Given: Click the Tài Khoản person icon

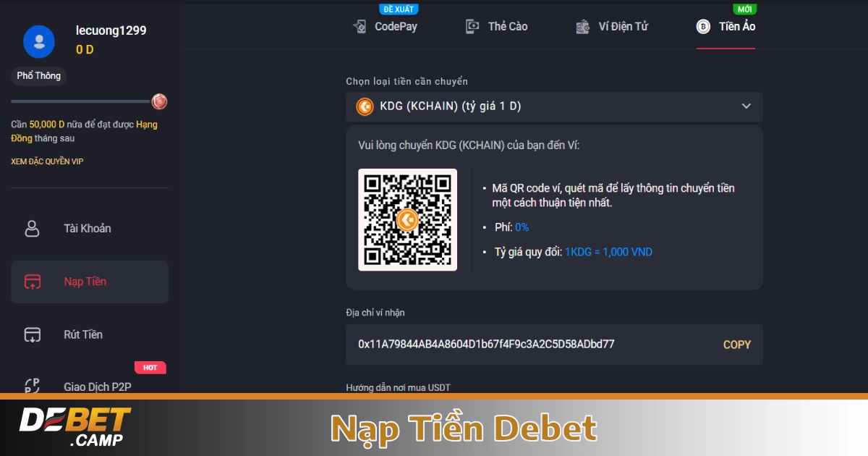Looking at the screenshot, I should tap(33, 229).
